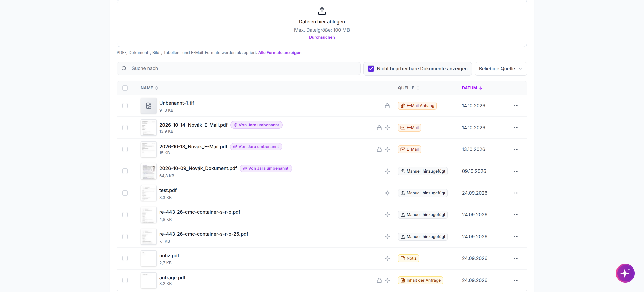The height and width of the screenshot is (292, 644).
Task: Toggle DATUM column sort order
Action: [472, 88]
